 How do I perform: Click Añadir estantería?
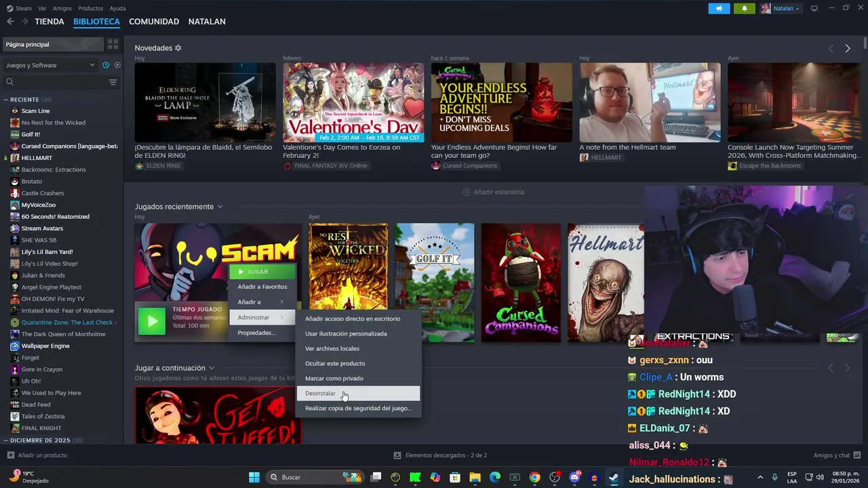point(493,192)
